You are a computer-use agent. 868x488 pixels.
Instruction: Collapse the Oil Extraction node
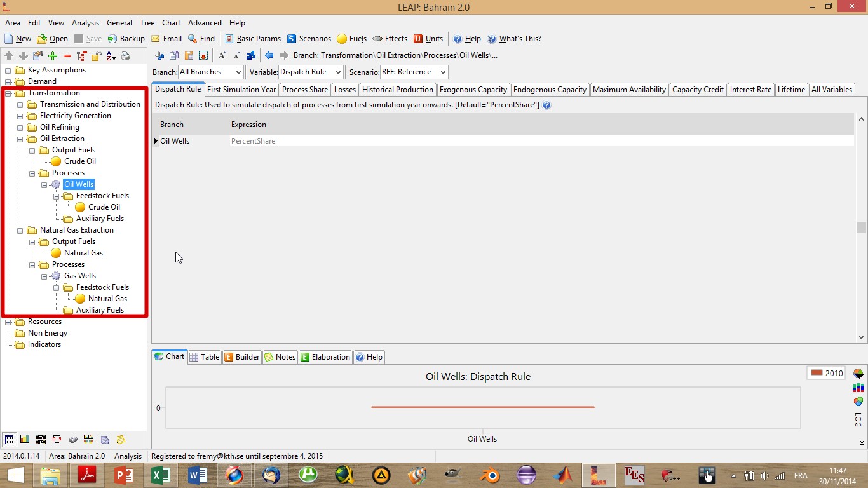20,139
